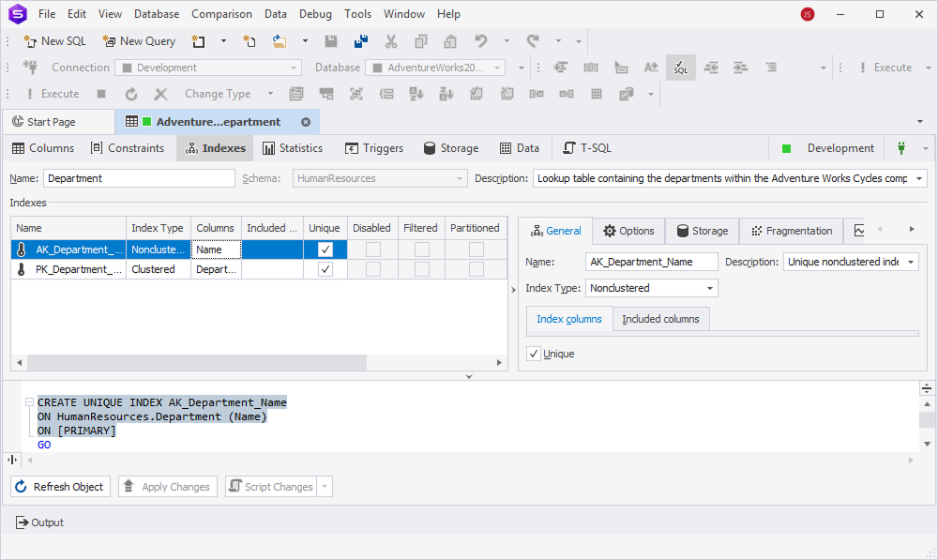Click the X cancel icon beside Refresh
The image size is (938, 560).
tap(160, 94)
